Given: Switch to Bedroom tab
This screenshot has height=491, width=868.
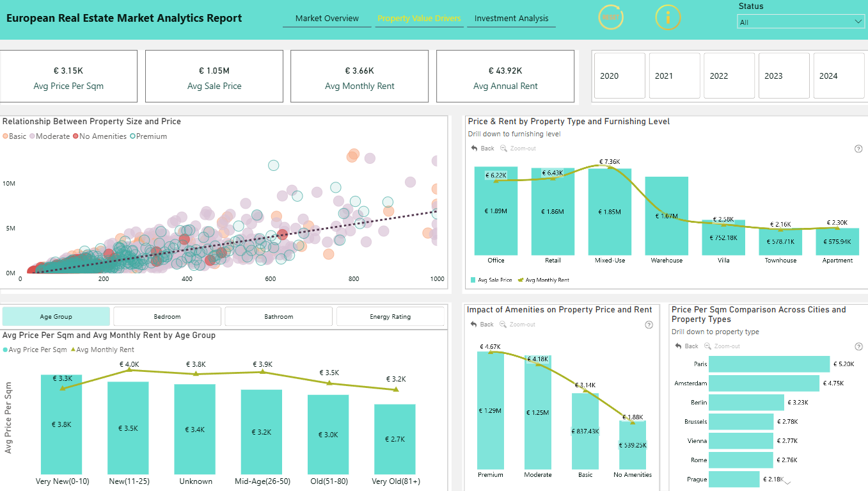Looking at the screenshot, I should (x=168, y=317).
